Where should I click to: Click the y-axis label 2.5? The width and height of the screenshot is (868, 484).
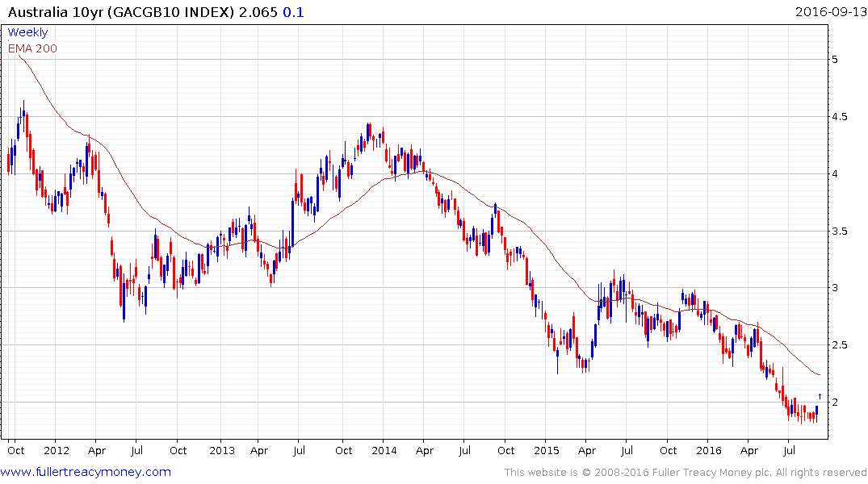point(839,345)
